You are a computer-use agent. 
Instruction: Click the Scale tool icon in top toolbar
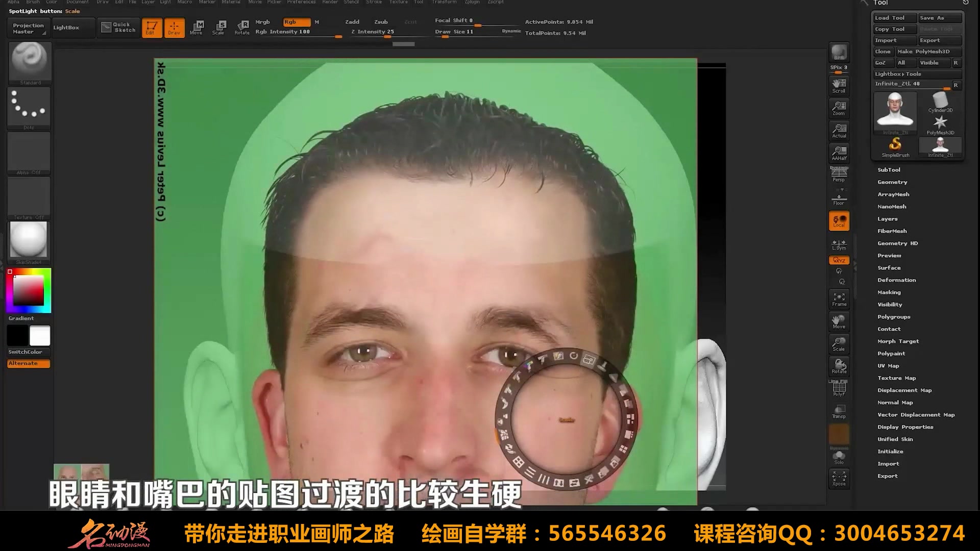[x=218, y=27]
